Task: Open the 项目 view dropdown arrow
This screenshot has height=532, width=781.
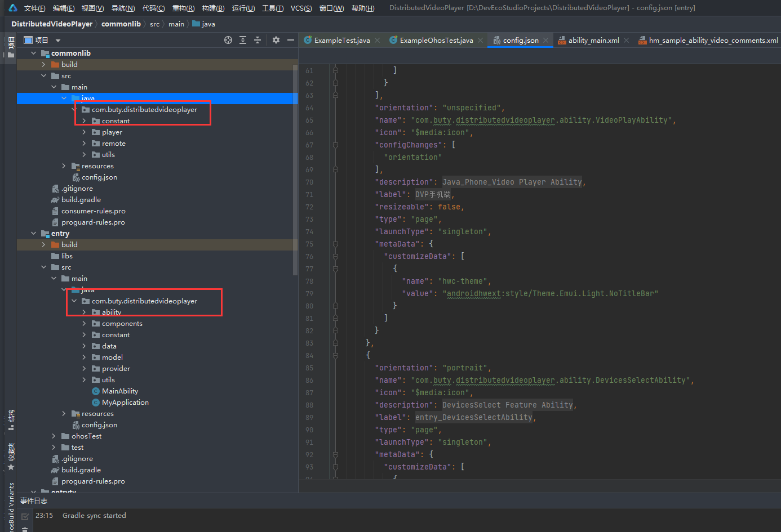Action: [58, 41]
